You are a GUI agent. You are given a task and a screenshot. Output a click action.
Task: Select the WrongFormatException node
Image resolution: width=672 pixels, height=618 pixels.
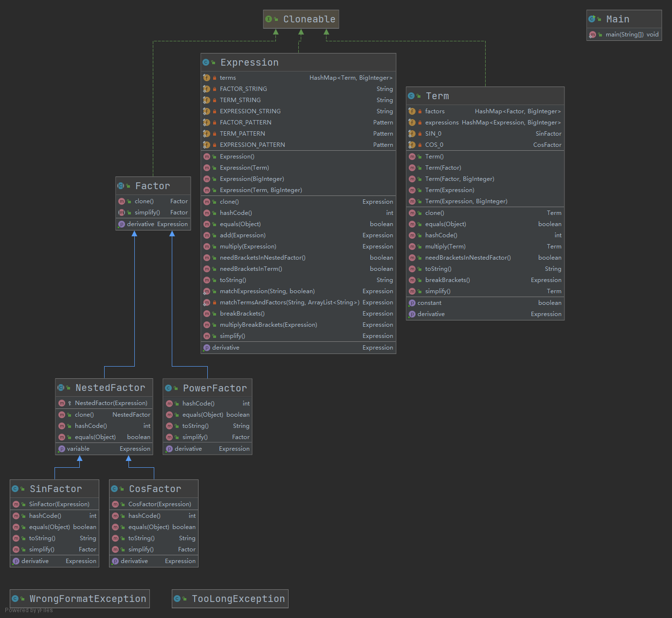pos(80,599)
